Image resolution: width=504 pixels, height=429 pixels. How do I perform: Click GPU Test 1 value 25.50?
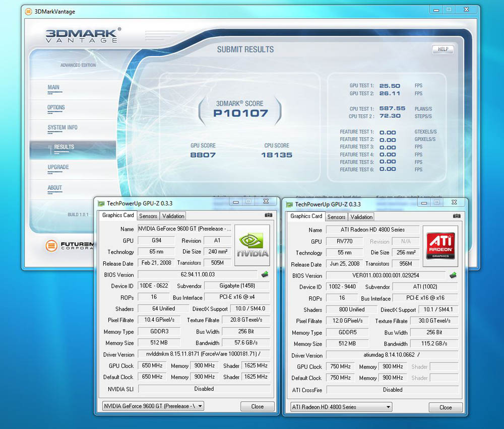tap(390, 86)
